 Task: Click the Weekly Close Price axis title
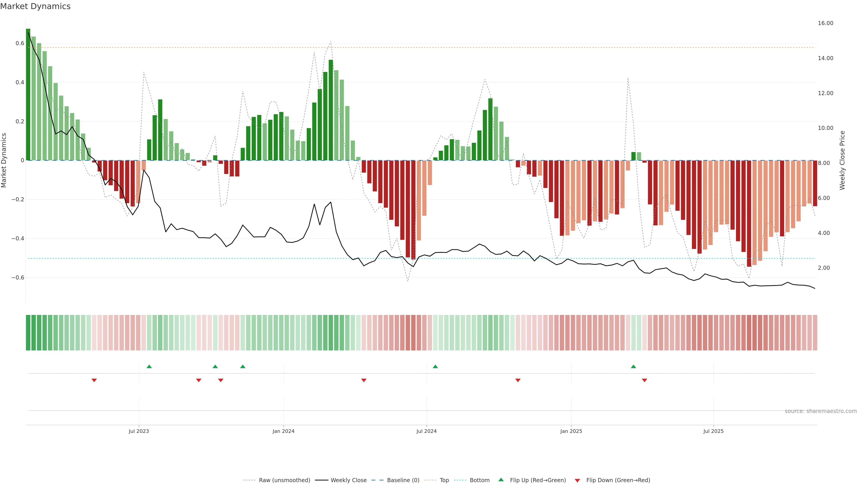(842, 160)
